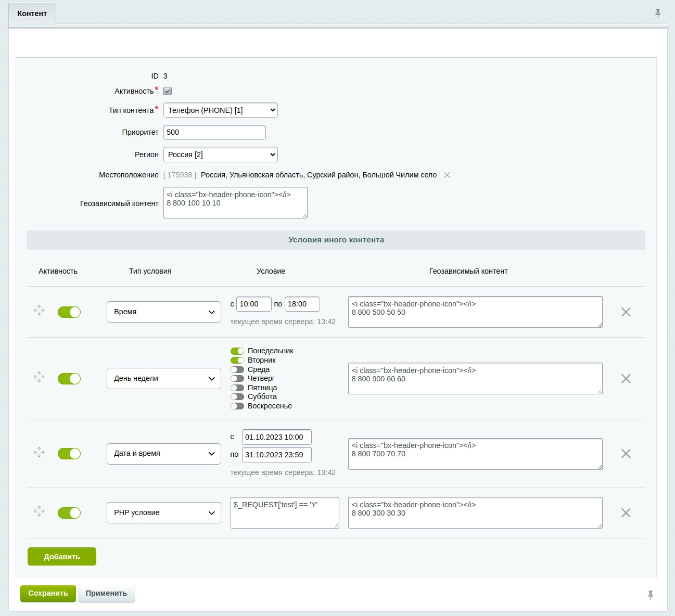Remove the PHP условие condition row
The image size is (675, 616).
[x=626, y=513]
